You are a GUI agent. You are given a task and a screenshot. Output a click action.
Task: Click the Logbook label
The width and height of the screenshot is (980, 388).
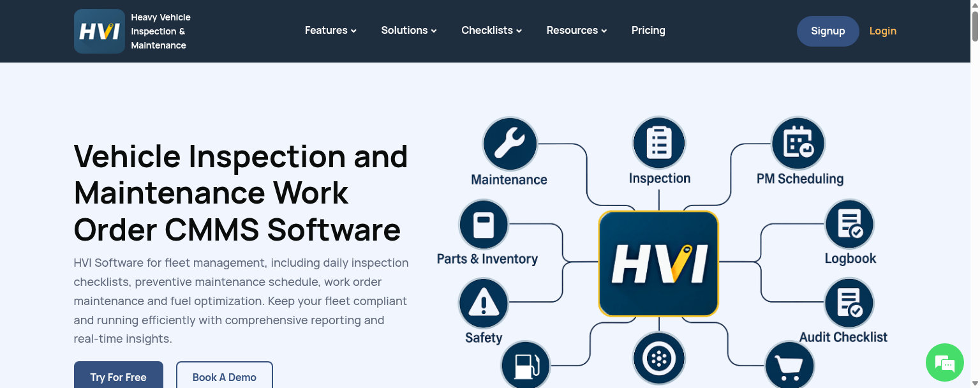(850, 258)
